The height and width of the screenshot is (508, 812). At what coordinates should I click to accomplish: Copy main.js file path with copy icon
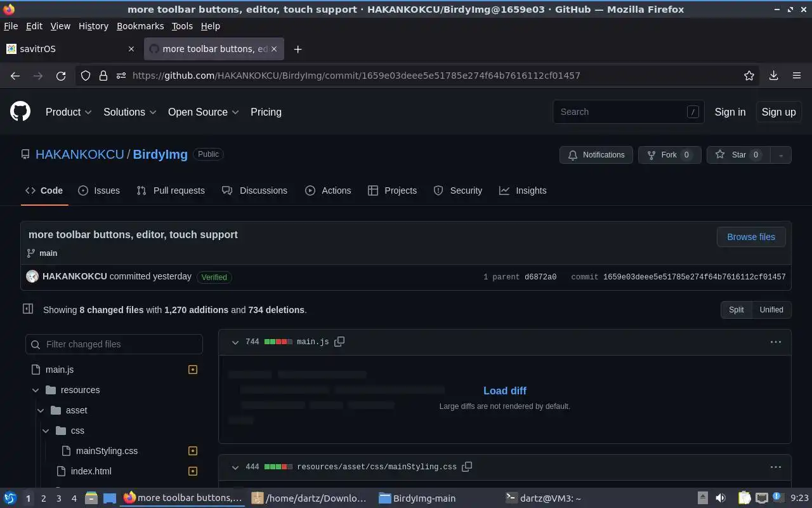click(x=339, y=342)
